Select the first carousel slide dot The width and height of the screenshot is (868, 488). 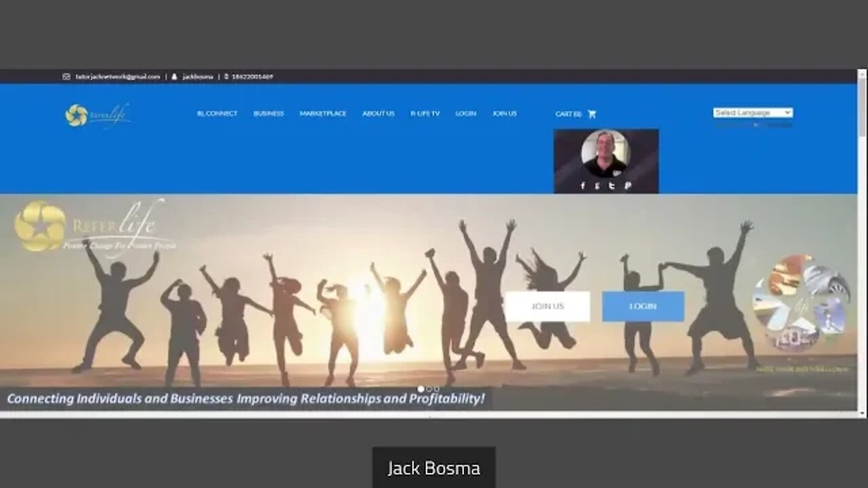tap(420, 389)
